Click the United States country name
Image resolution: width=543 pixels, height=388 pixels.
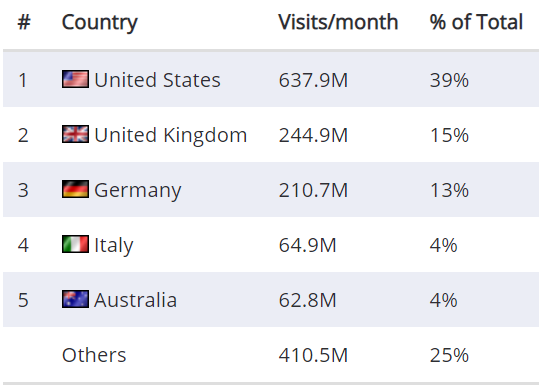coord(157,80)
